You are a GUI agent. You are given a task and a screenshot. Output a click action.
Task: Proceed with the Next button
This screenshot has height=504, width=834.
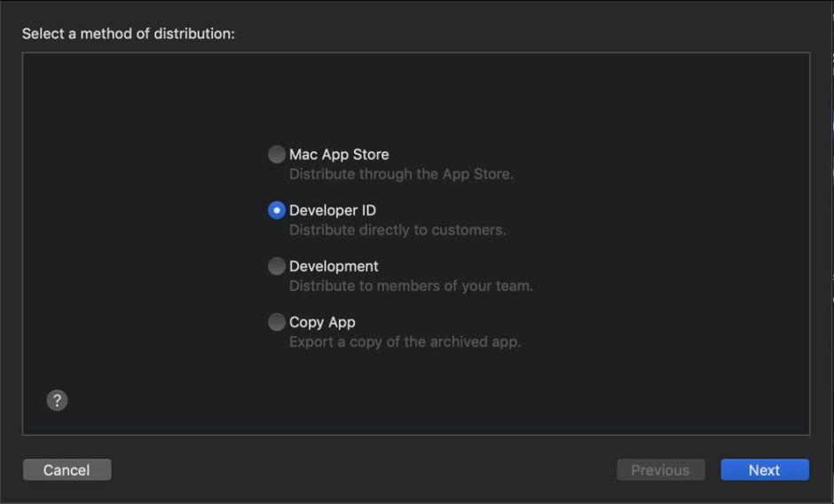click(x=764, y=470)
